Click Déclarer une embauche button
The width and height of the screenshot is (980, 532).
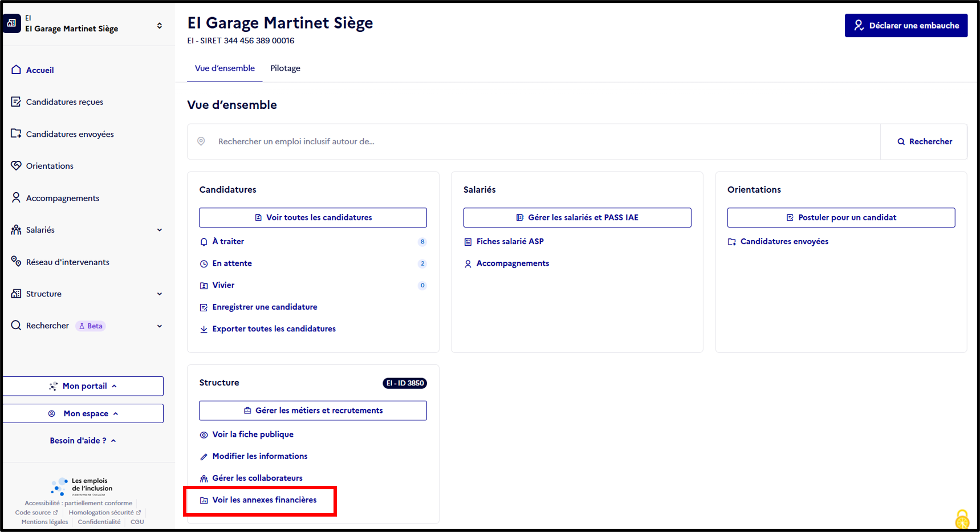point(906,26)
